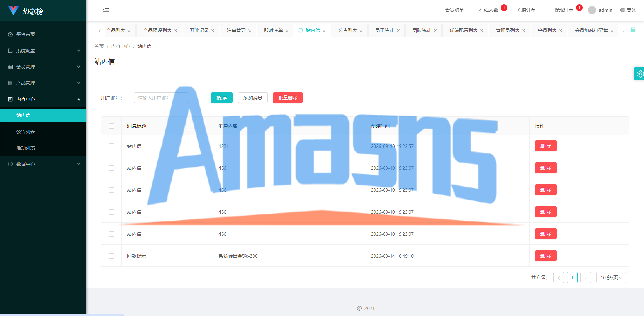Select 站内信 in the sidebar submenu

coord(43,115)
